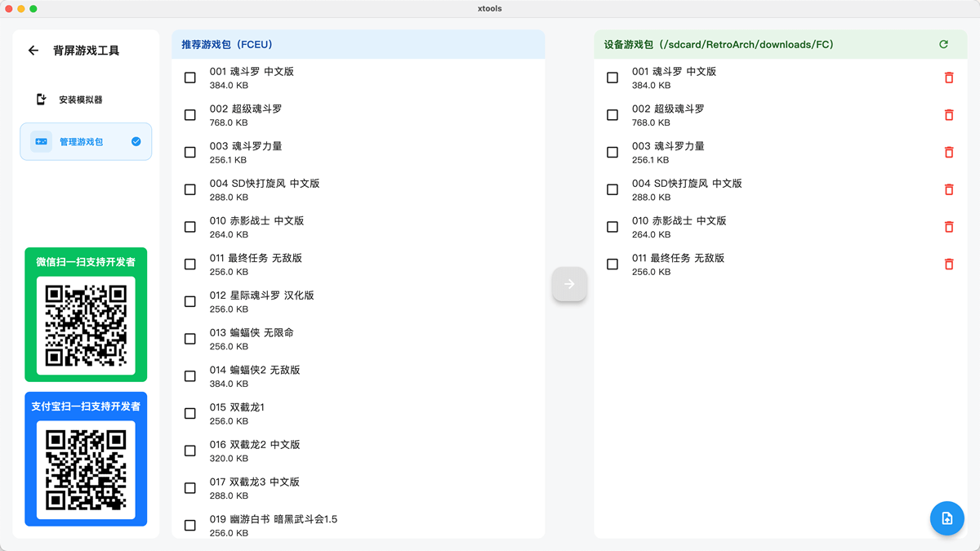Check 001 魂斗罗 in device package list
The height and width of the screenshot is (551, 980).
tap(612, 78)
